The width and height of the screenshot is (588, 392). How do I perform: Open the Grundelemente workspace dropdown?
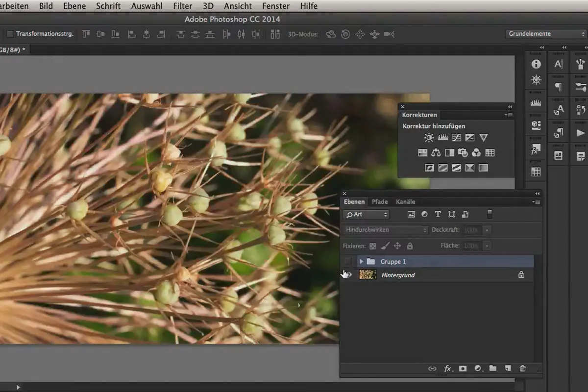click(x=546, y=34)
